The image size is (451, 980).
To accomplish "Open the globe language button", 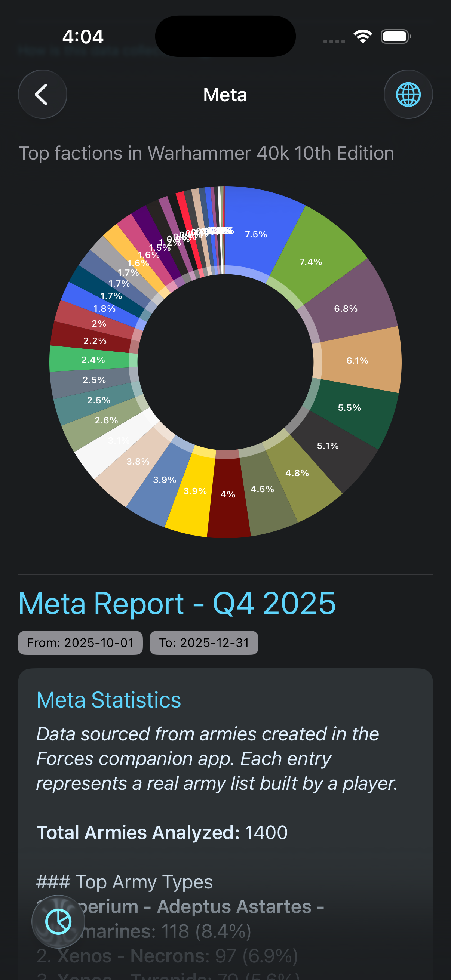I will 408,94.
